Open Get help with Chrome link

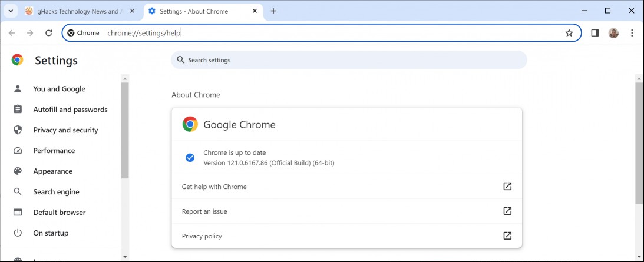coord(346,187)
